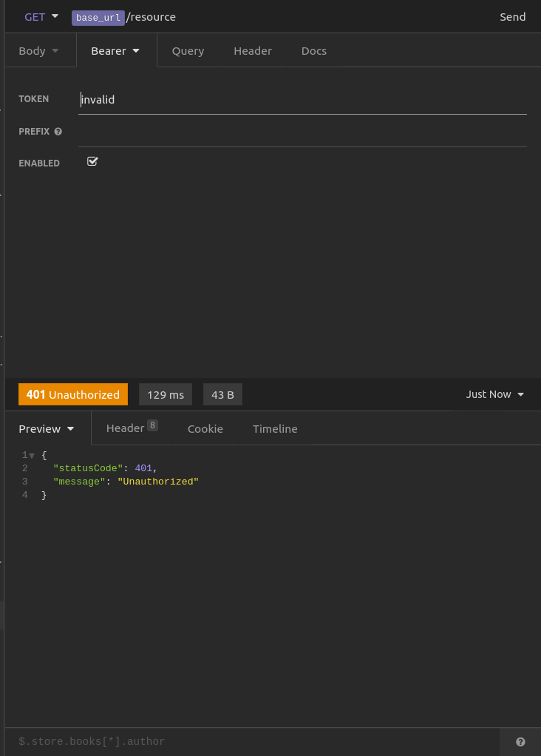Image resolution: width=541 pixels, height=756 pixels.
Task: Click the JSONPath filter input field
Action: point(253,741)
